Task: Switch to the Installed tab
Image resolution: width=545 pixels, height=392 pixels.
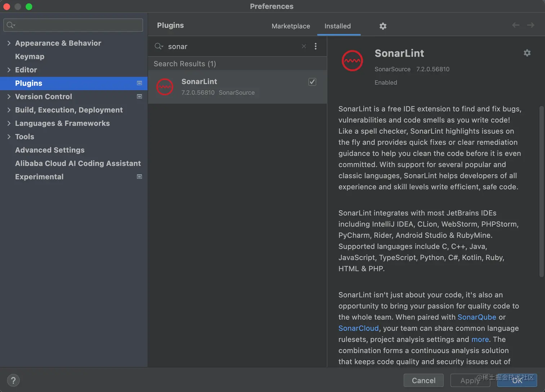Action: pyautogui.click(x=337, y=26)
